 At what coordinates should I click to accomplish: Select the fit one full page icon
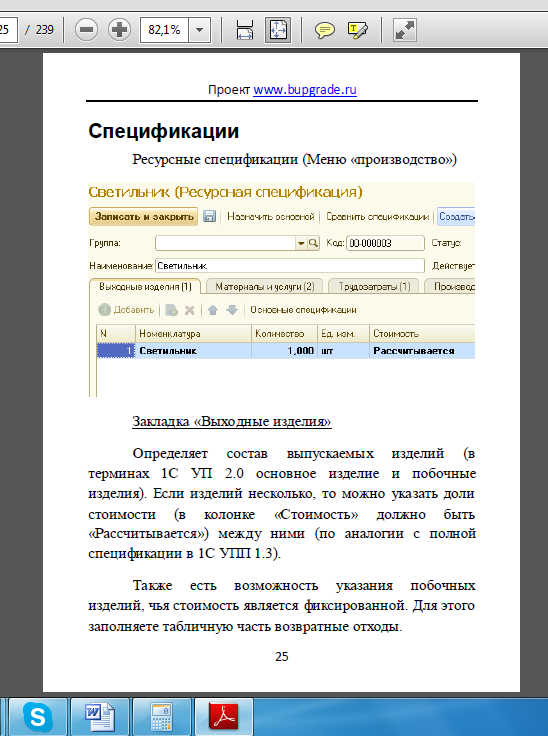[x=278, y=30]
